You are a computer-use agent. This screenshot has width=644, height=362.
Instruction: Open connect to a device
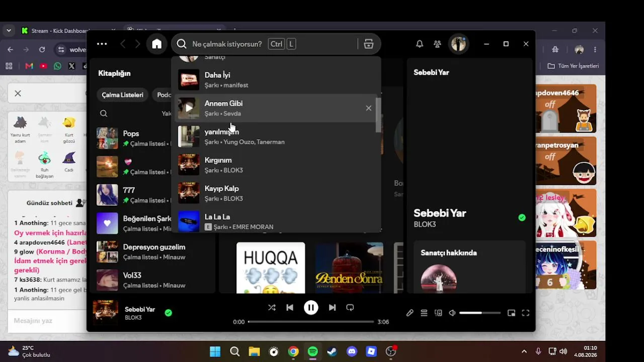pyautogui.click(x=438, y=313)
